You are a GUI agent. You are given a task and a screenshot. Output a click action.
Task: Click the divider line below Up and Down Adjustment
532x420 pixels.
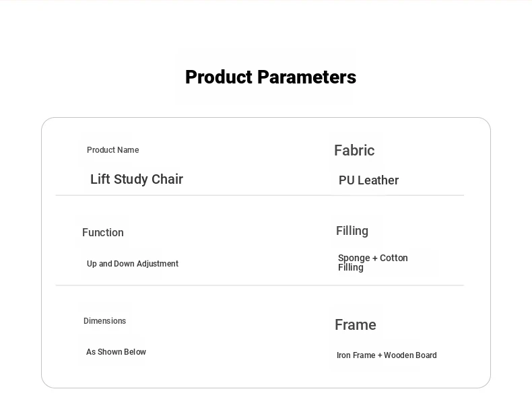coord(259,285)
